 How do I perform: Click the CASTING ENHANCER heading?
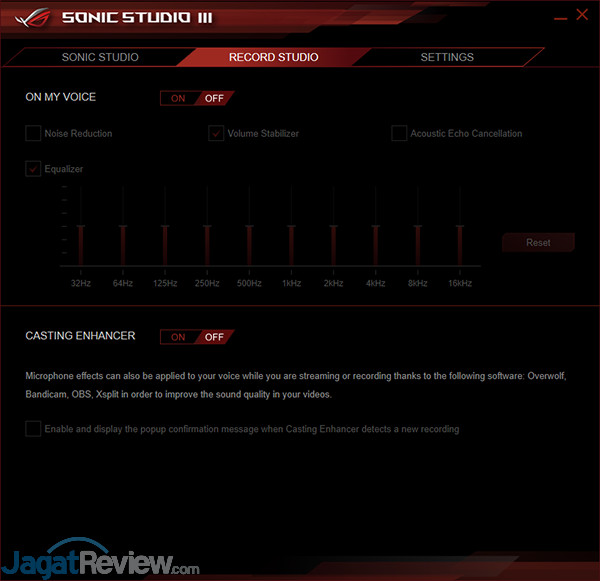pyautogui.click(x=80, y=336)
